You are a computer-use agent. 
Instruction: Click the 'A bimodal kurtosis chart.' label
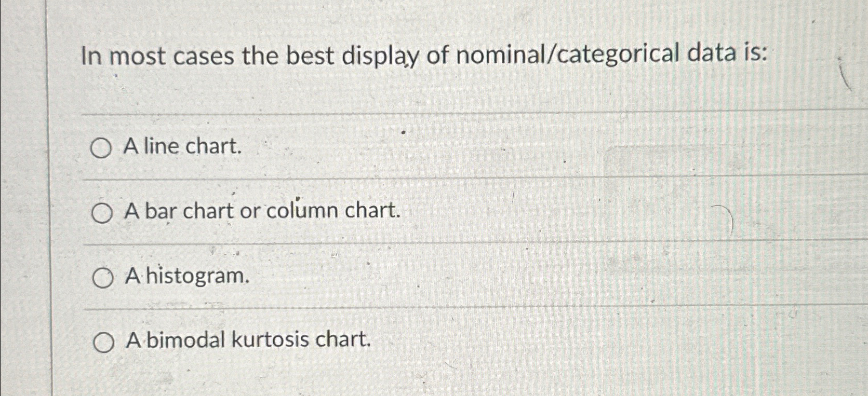(x=248, y=341)
